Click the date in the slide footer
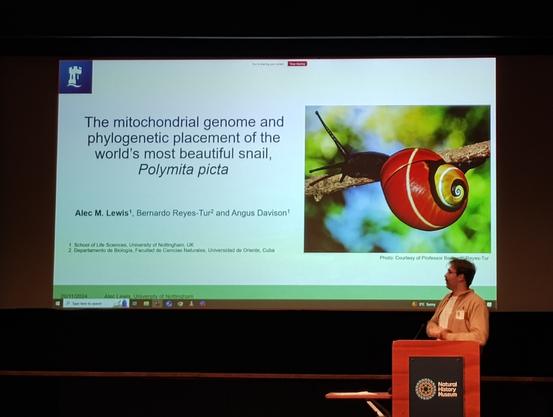This screenshot has height=417, width=553. [x=74, y=296]
